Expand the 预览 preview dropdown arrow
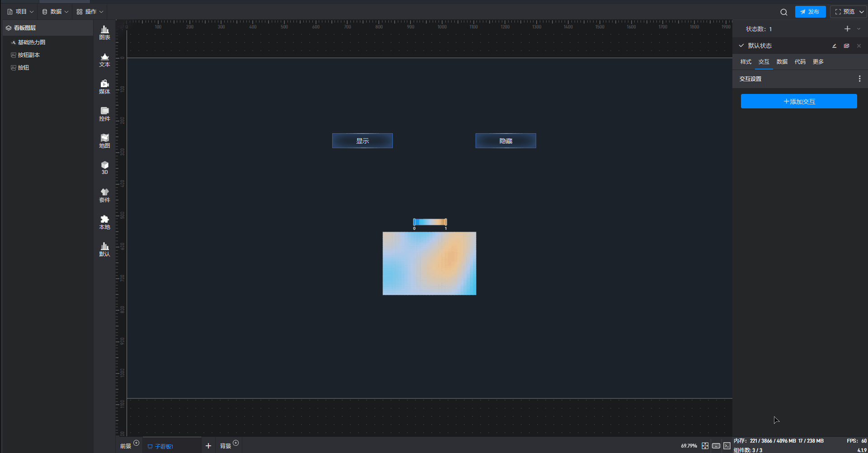This screenshot has width=868, height=453. (861, 12)
